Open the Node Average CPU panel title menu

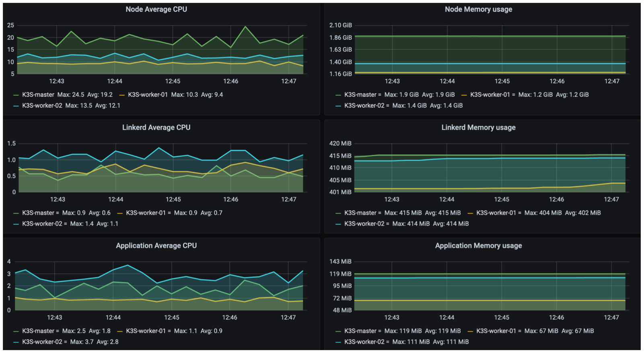tap(156, 9)
